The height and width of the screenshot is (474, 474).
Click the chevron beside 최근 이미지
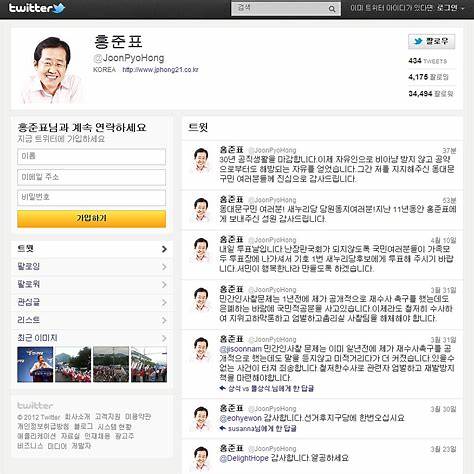(164, 338)
